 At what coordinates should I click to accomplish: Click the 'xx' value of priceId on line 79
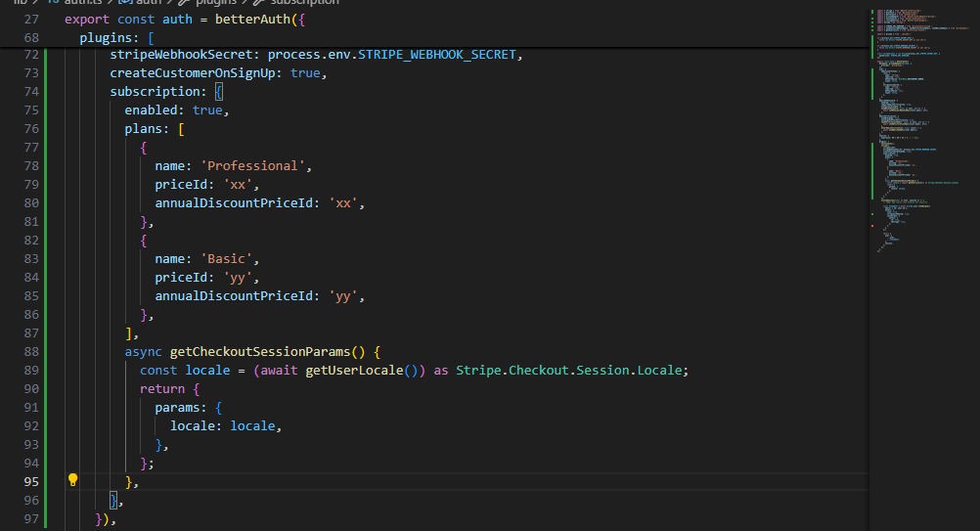[x=238, y=185]
